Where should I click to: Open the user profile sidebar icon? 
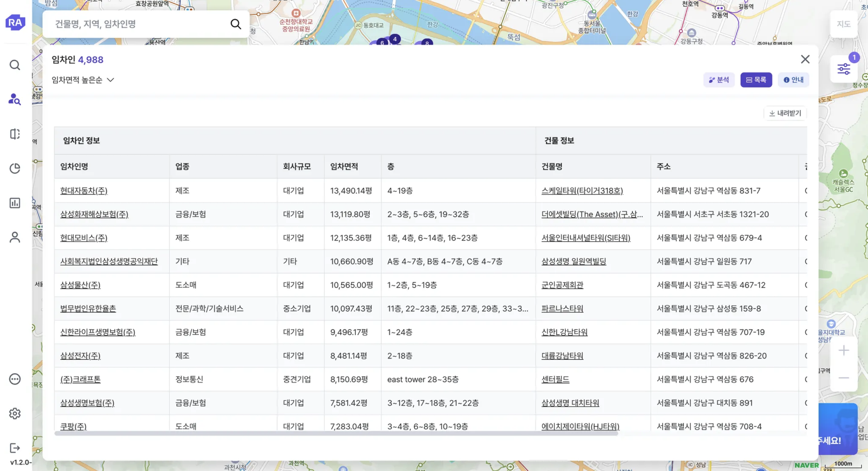coord(14,237)
